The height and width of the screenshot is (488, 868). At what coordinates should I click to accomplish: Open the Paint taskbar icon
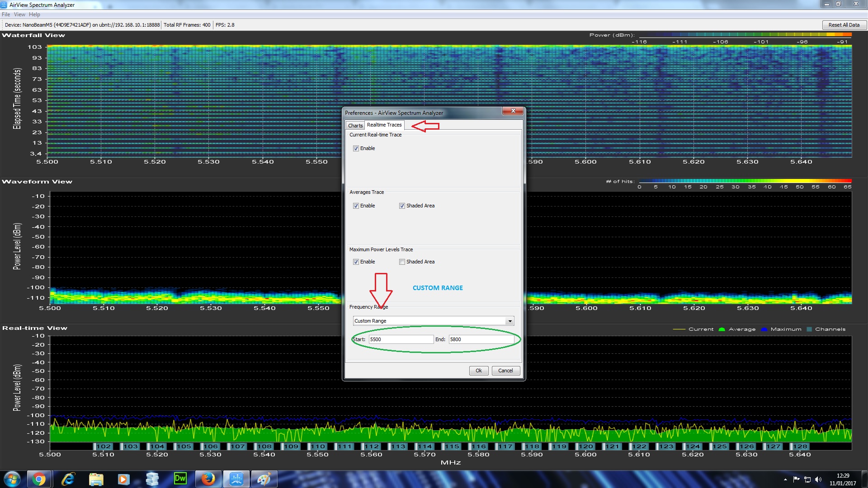click(x=264, y=479)
